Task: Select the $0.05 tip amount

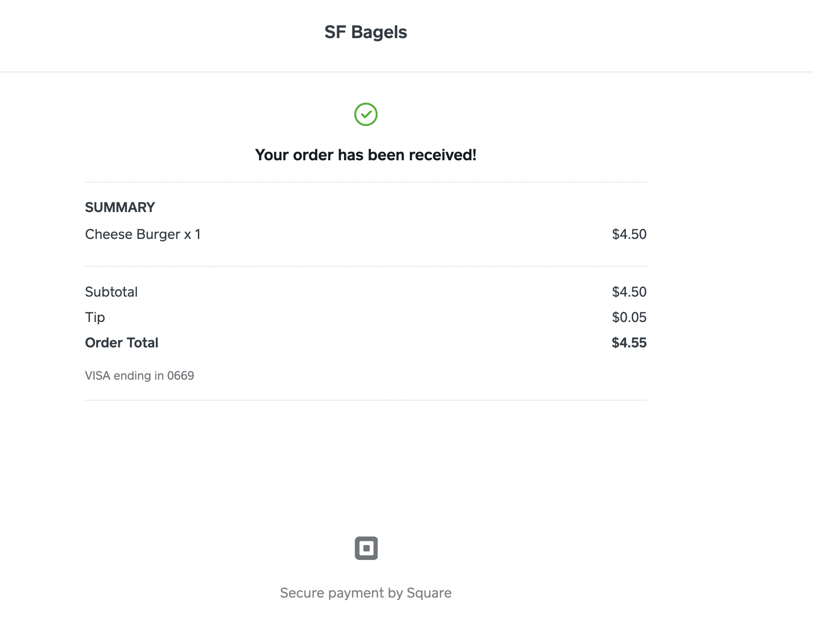Action: 629,318
